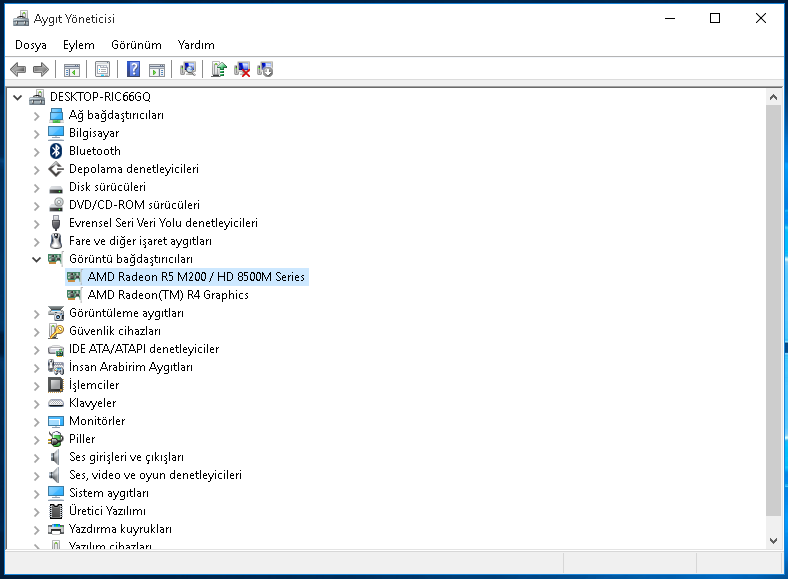Select Depolama denetleyicileri label
The height and width of the screenshot is (579, 788).
coord(134,169)
